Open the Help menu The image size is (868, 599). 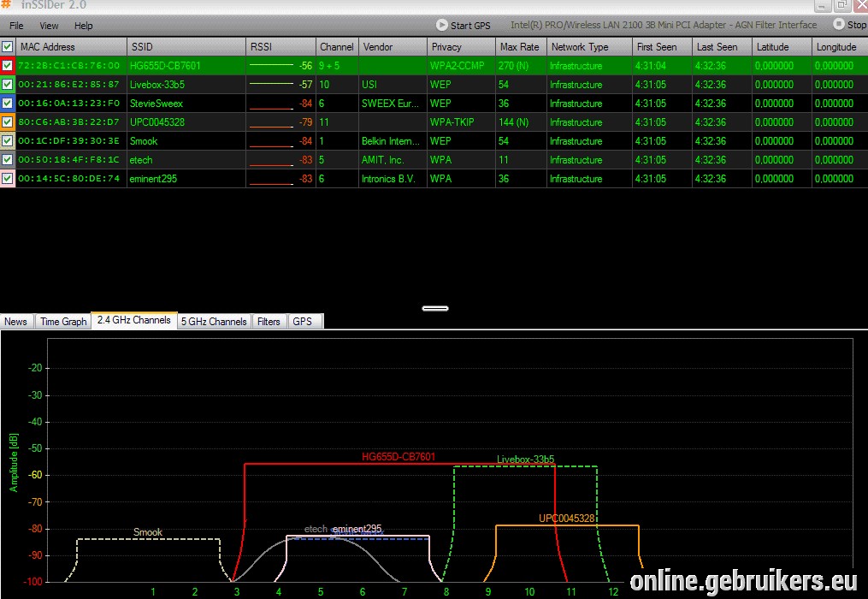pos(83,26)
